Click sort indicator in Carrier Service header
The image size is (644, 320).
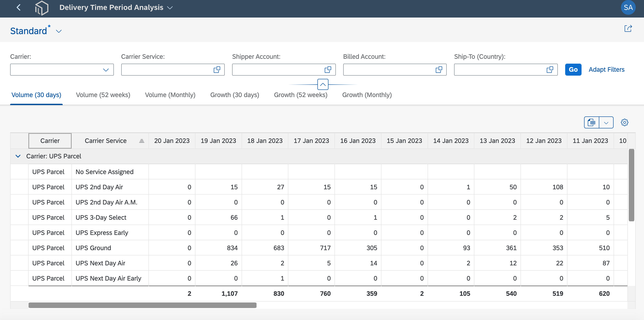[142, 141]
